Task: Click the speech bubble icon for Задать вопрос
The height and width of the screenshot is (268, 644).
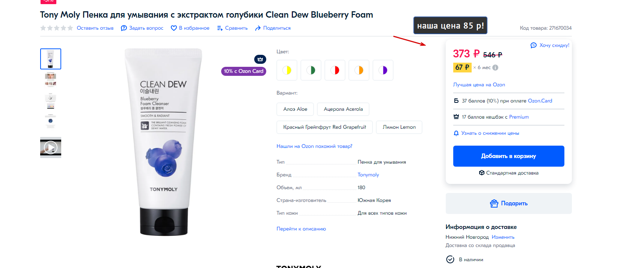Action: pyautogui.click(x=124, y=28)
